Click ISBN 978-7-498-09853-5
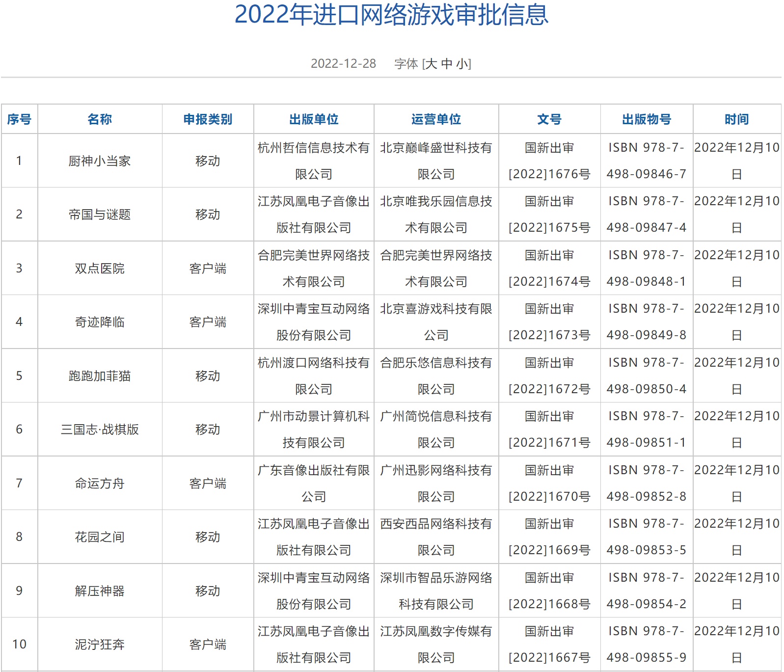The width and height of the screenshot is (784, 672). coord(647,537)
